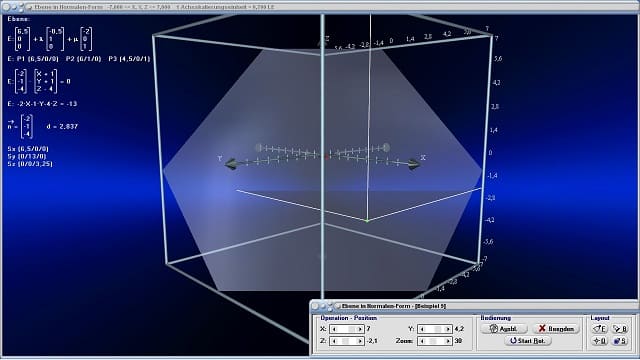Toggle the 0 layout button
The height and width of the screenshot is (360, 640).
pyautogui.click(x=600, y=341)
